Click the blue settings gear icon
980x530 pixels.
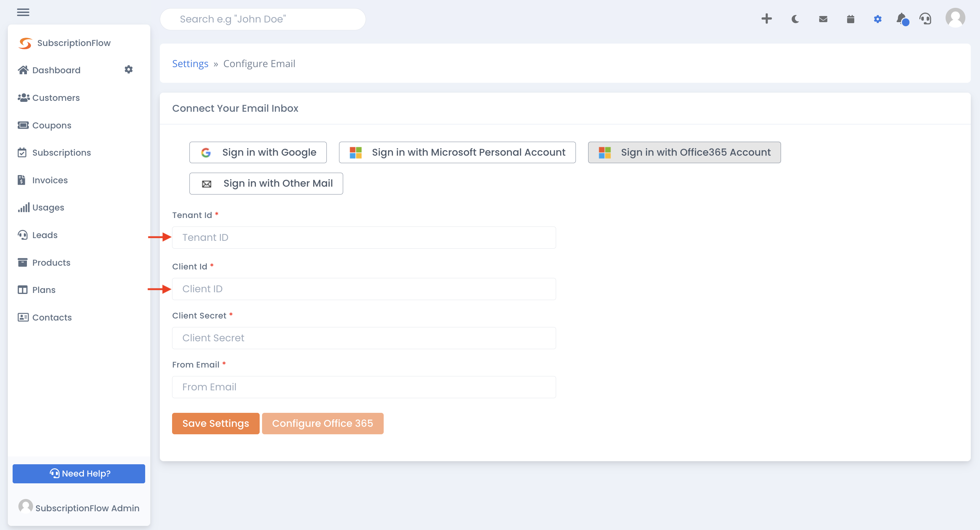[878, 19]
